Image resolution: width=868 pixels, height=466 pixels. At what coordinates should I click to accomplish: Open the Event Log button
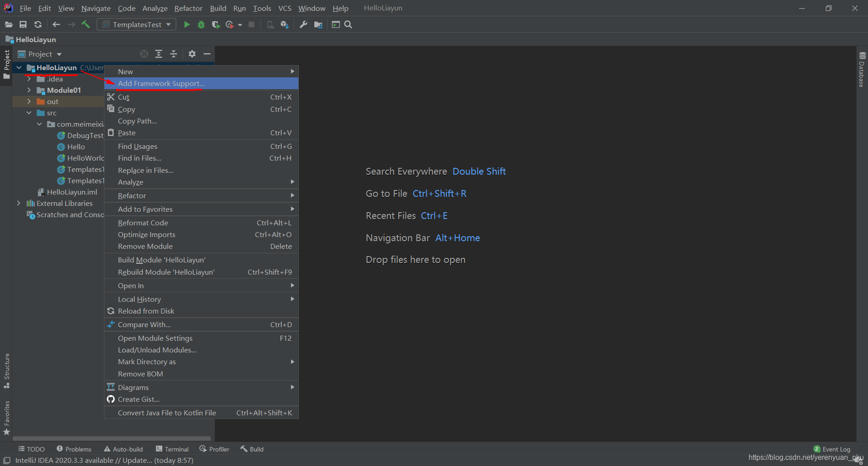tap(832, 449)
